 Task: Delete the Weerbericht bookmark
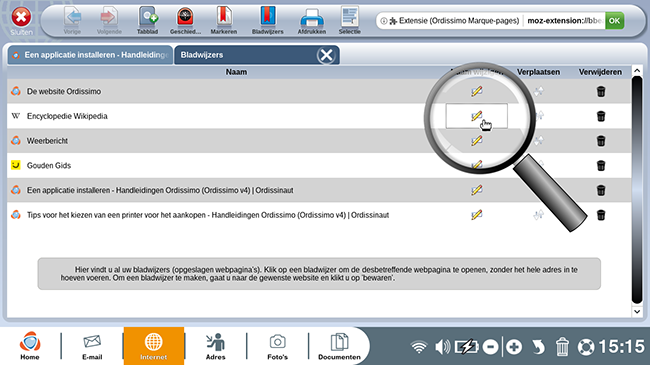(x=601, y=141)
